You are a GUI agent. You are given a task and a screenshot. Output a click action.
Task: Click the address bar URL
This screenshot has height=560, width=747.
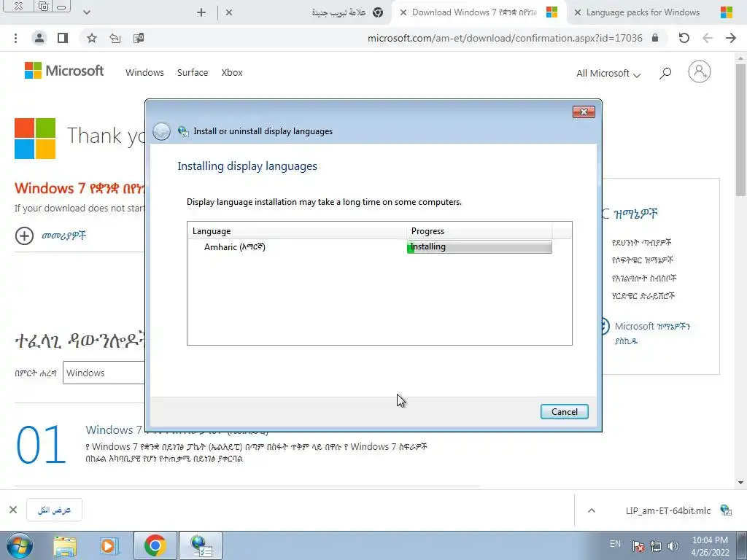pos(505,38)
